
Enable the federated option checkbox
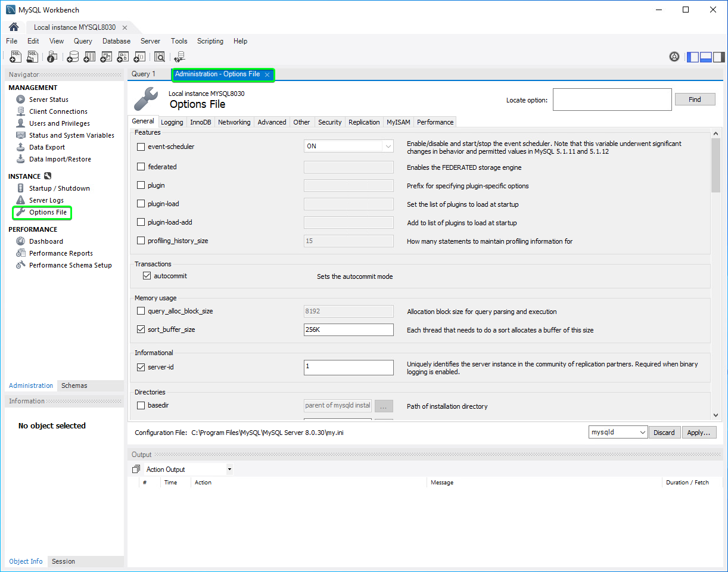[x=141, y=167]
